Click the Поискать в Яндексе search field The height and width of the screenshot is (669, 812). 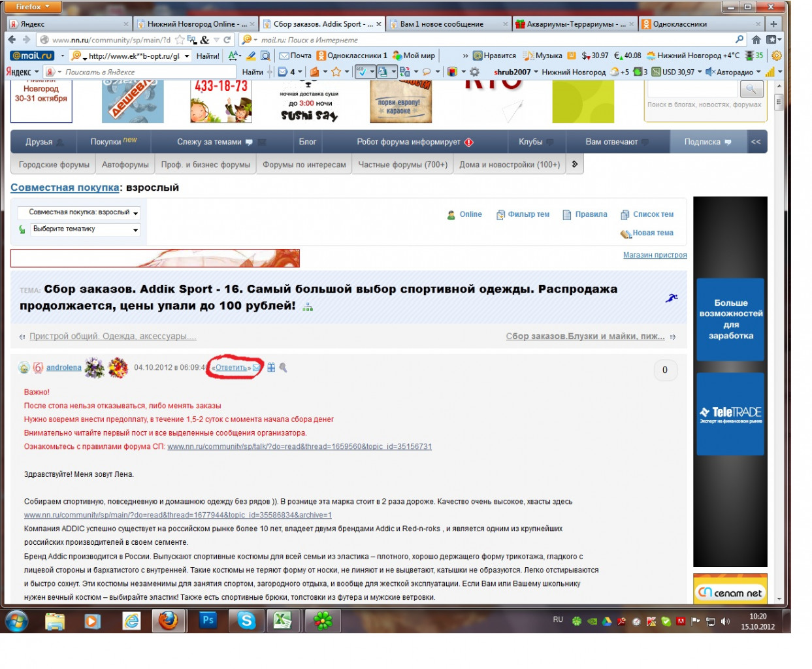point(149,72)
